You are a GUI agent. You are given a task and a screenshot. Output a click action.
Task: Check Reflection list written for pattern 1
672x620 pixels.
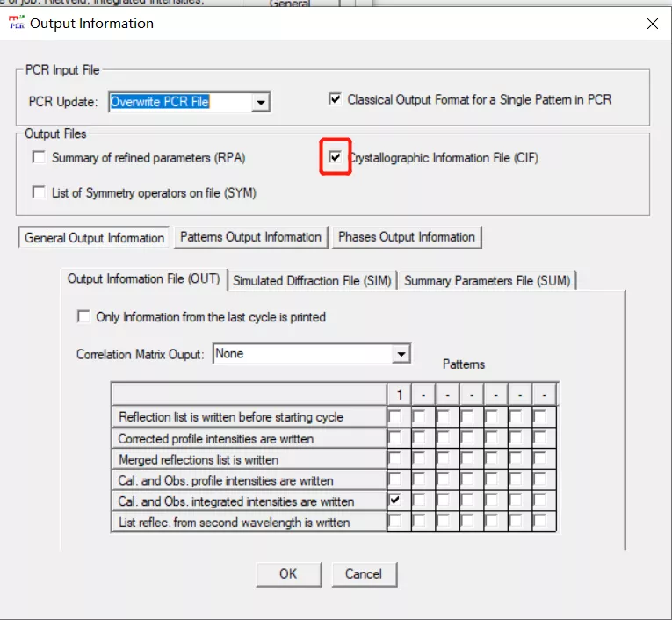click(x=395, y=416)
